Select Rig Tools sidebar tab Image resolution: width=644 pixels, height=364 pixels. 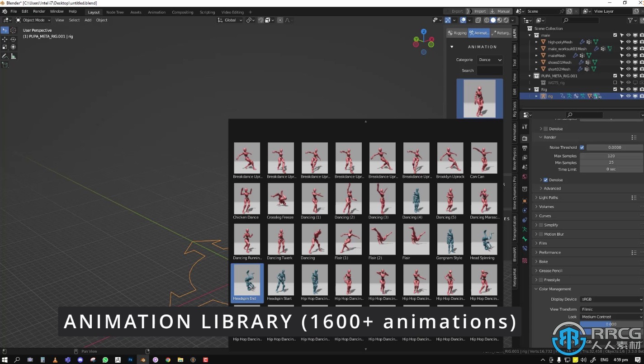tap(515, 109)
